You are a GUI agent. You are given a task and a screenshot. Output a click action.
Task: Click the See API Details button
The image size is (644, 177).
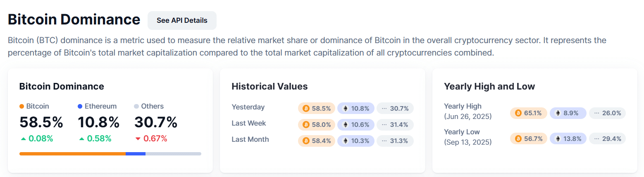tap(182, 20)
